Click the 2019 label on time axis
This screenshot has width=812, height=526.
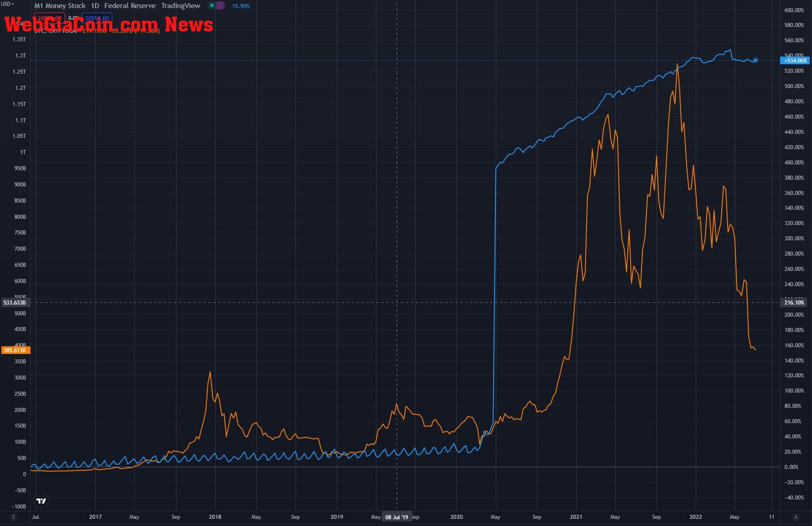tap(337, 517)
